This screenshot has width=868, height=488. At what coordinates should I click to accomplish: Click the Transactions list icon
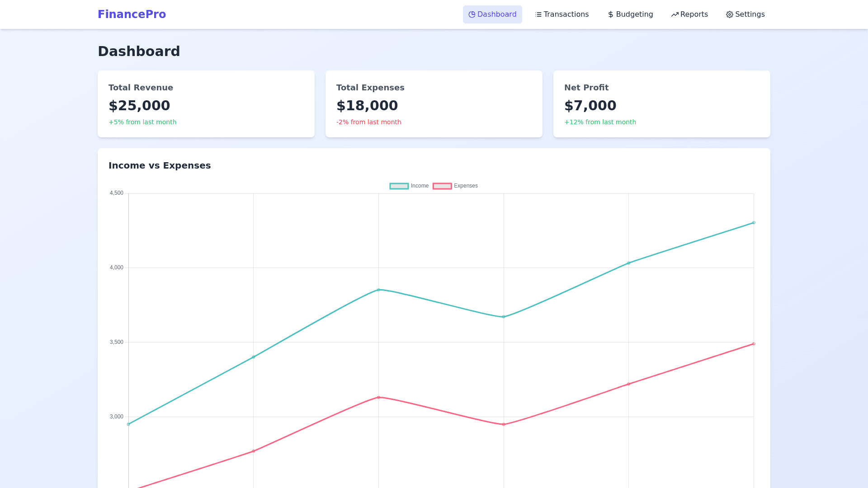538,14
